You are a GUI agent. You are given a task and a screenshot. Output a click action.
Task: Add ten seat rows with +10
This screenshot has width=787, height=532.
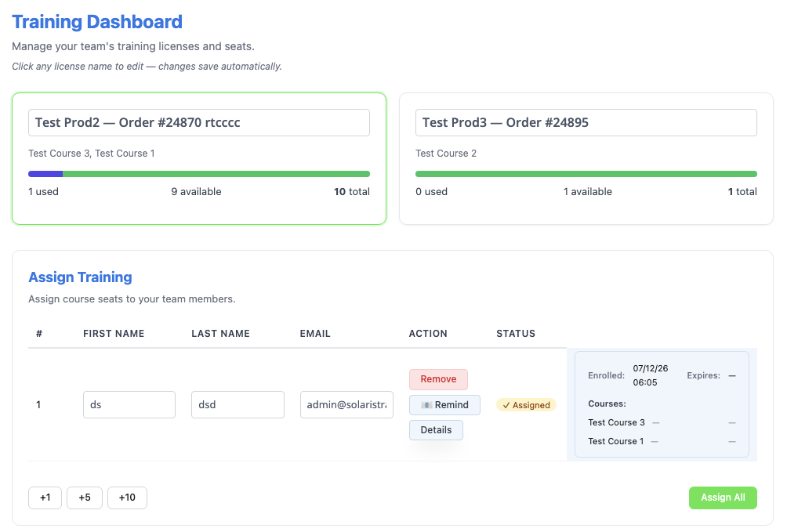coord(127,498)
